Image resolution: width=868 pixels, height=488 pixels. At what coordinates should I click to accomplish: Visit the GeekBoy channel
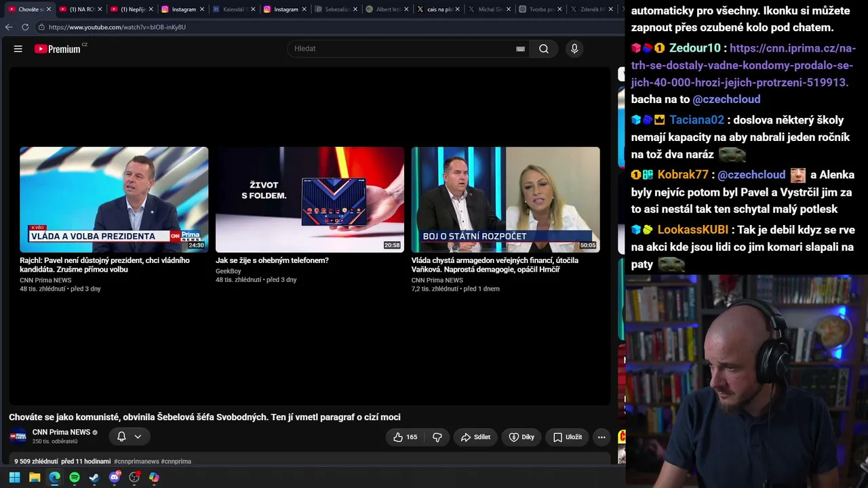[x=229, y=271]
